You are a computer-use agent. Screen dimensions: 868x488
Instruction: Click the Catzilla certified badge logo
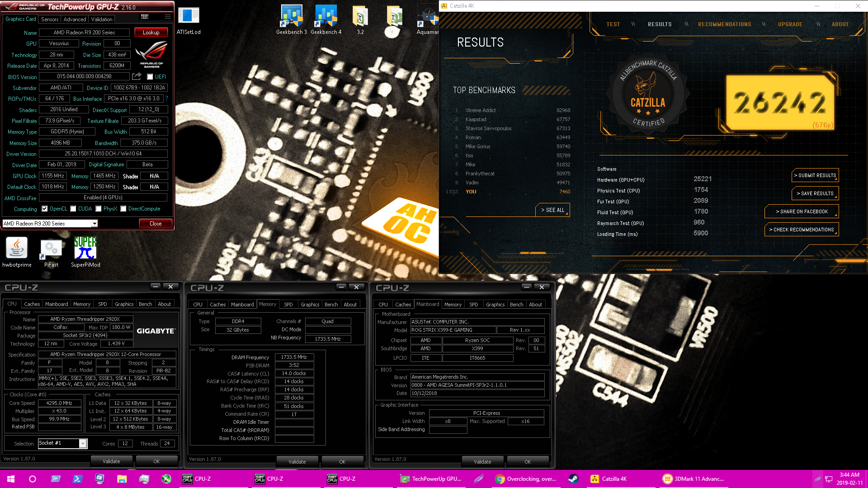point(648,94)
